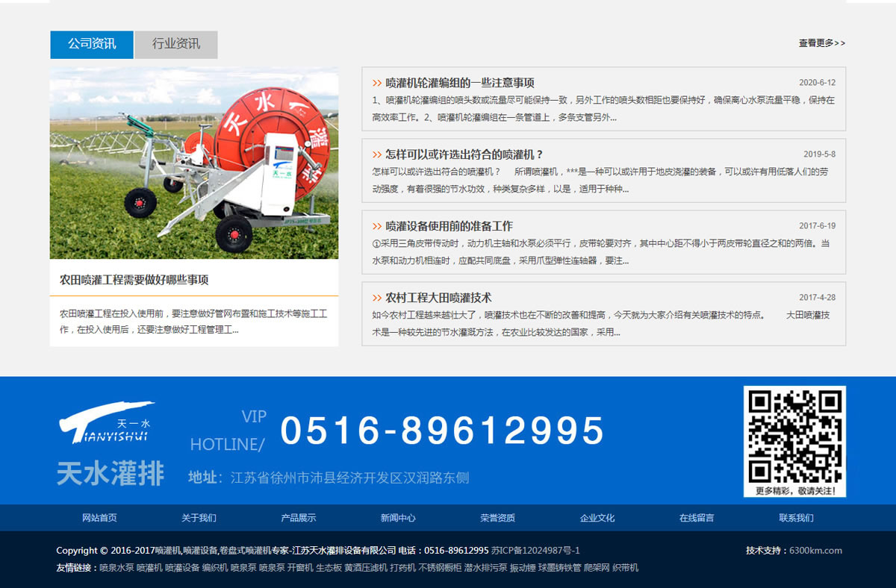The width and height of the screenshot is (896, 588).
Task: Open news 喷灌机轮灌编组的一些注意事项
Action: click(460, 83)
